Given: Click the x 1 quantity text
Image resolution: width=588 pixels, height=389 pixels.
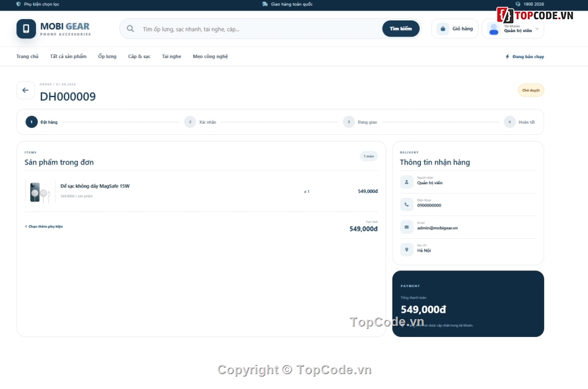Looking at the screenshot, I should [307, 192].
